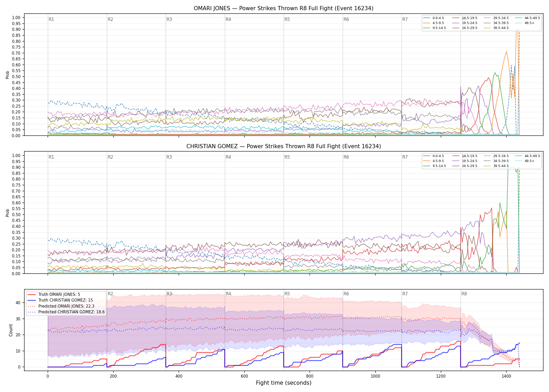Click the '0.50' tick on Christian Gomez Prob axis
This screenshot has height=392, width=549.
pyautogui.click(x=16, y=215)
